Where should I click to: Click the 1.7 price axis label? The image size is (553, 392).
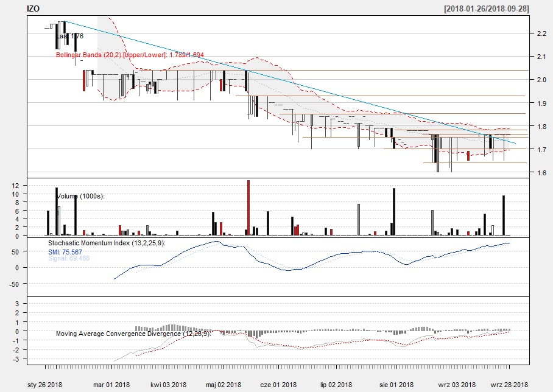(x=541, y=150)
